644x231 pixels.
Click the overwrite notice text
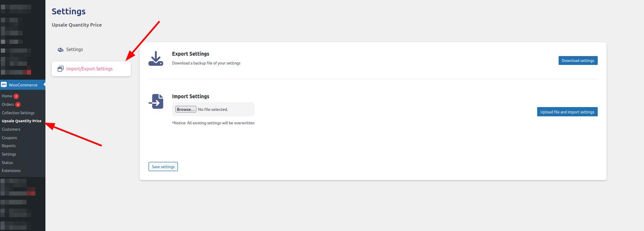pos(213,123)
